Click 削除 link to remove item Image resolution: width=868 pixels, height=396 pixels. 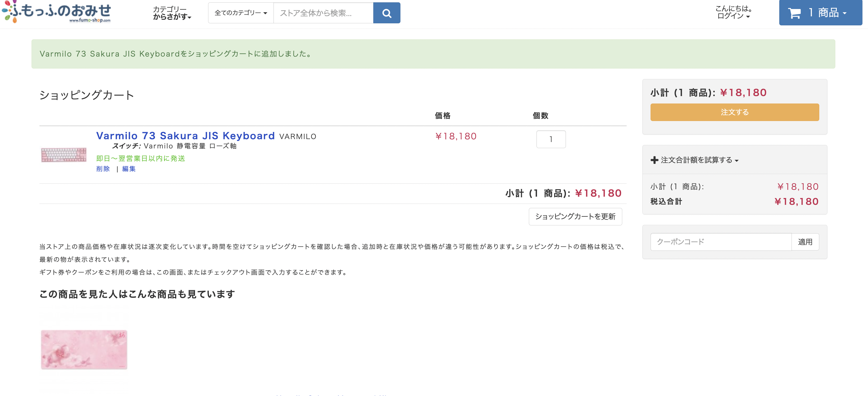click(103, 169)
